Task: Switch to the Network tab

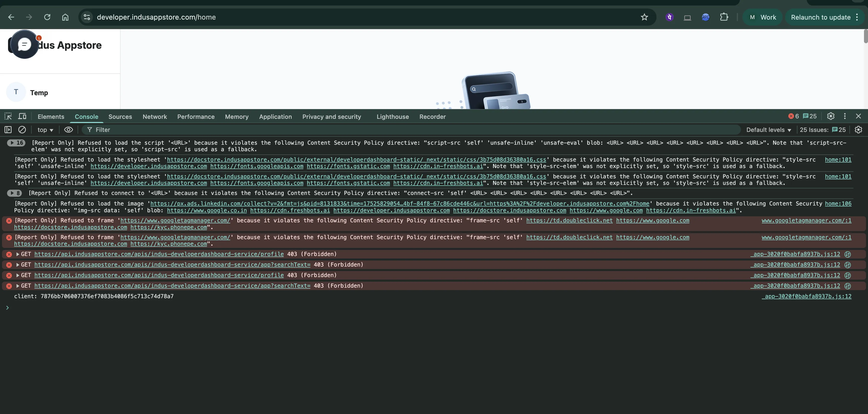Action: tap(155, 117)
